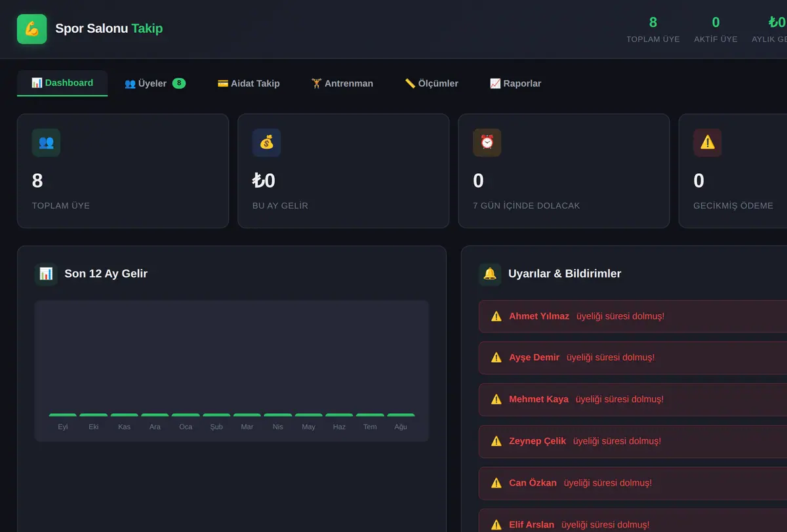Click the warning icon in Mehmet Kaya alert

tap(496, 399)
